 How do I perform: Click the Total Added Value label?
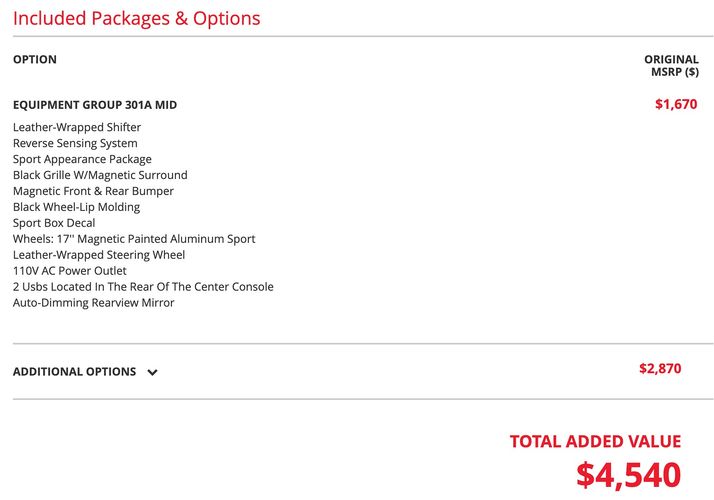tap(595, 441)
